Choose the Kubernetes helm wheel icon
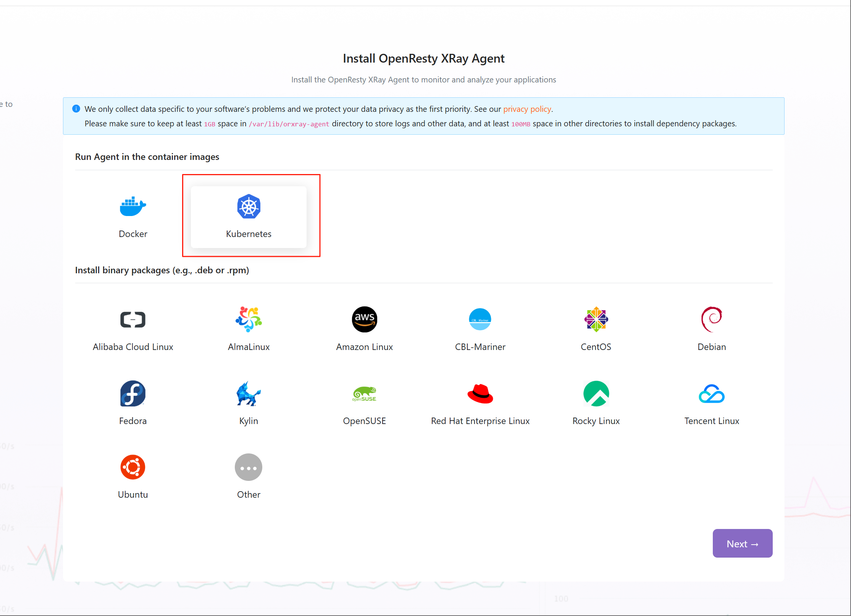This screenshot has width=851, height=616. click(x=249, y=206)
